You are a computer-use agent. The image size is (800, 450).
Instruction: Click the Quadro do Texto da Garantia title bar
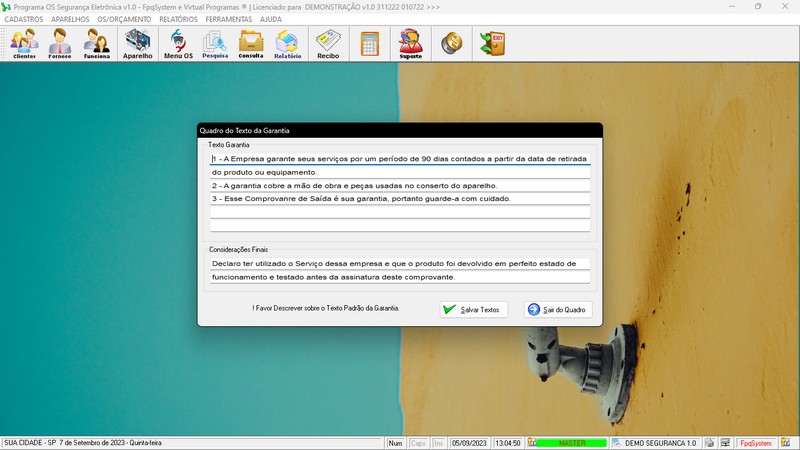tap(399, 131)
